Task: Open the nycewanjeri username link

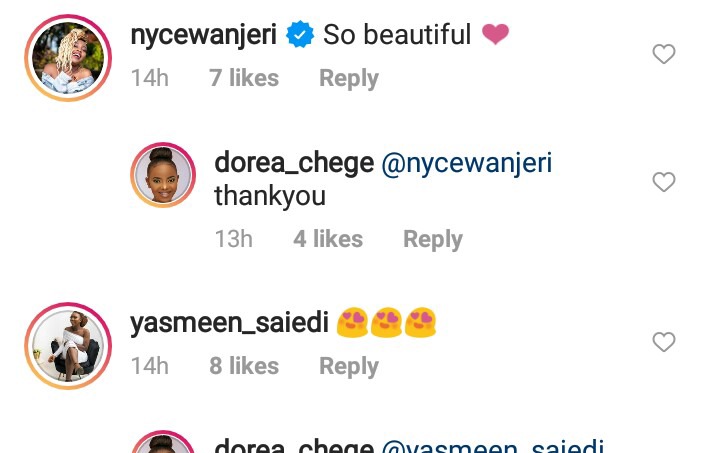Action: coord(203,35)
